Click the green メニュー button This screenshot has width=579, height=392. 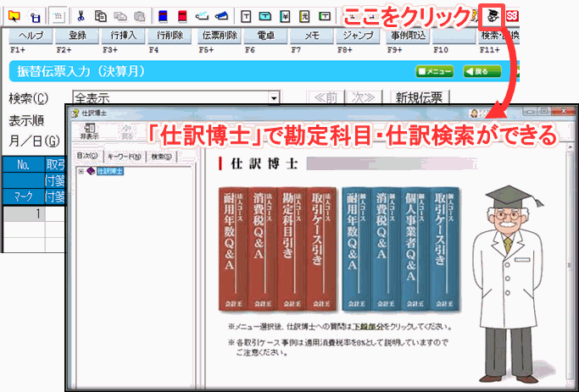pos(434,71)
